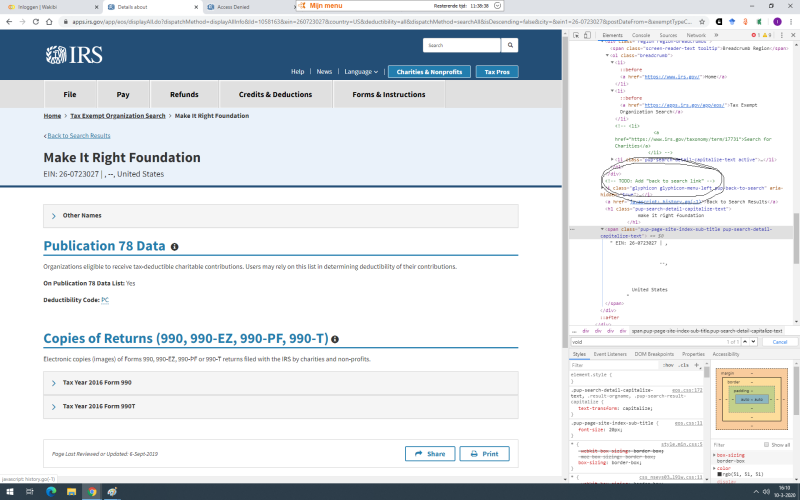Viewport: 800px width, 500px height.
Task: Enable the Show all checkbox in computed styles
Action: 767,444
